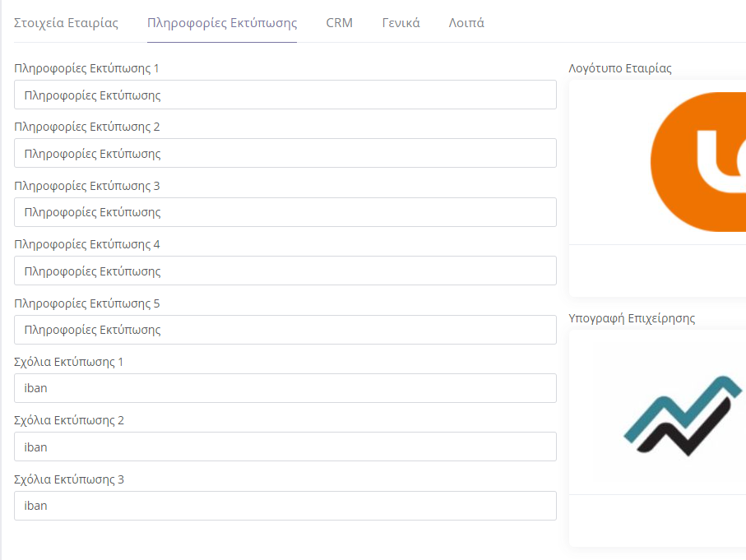The height and width of the screenshot is (560, 746).
Task: Select the Πληροφορίες Εκτύπωσης 3 text box
Action: (285, 212)
